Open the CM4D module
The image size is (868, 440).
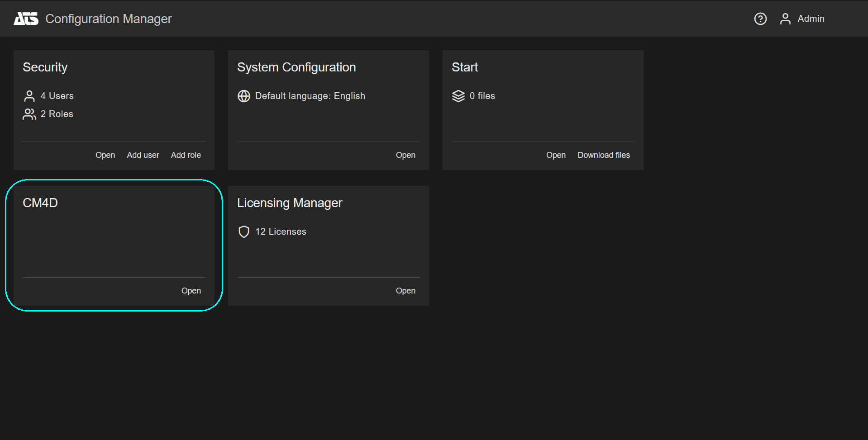coord(191,291)
